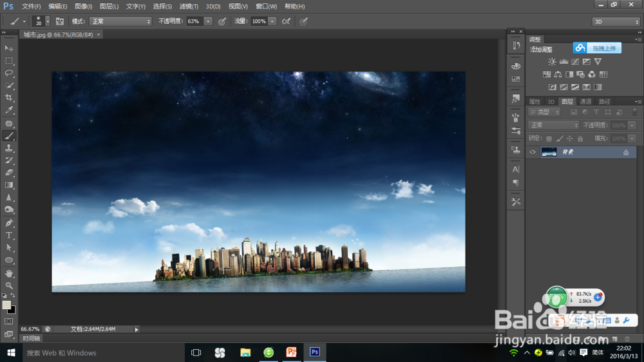Open the 时间轴 timeline panel
Screen dimensions: 644x362
(31, 338)
